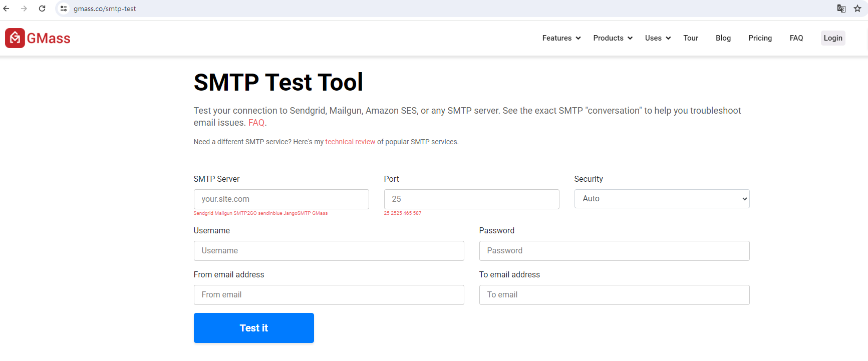
Task: Click the SMTP Server field label
Action: point(216,179)
